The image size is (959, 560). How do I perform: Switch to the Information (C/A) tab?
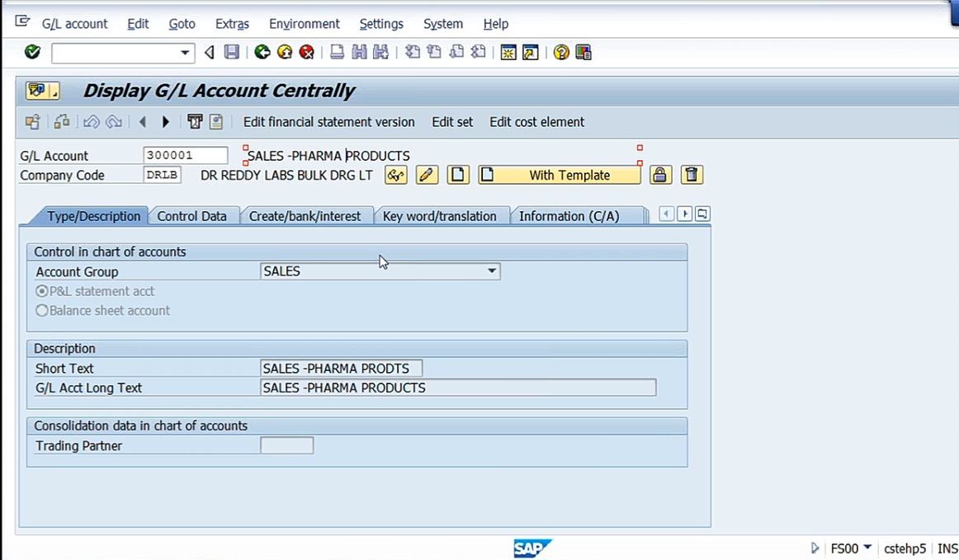tap(569, 216)
